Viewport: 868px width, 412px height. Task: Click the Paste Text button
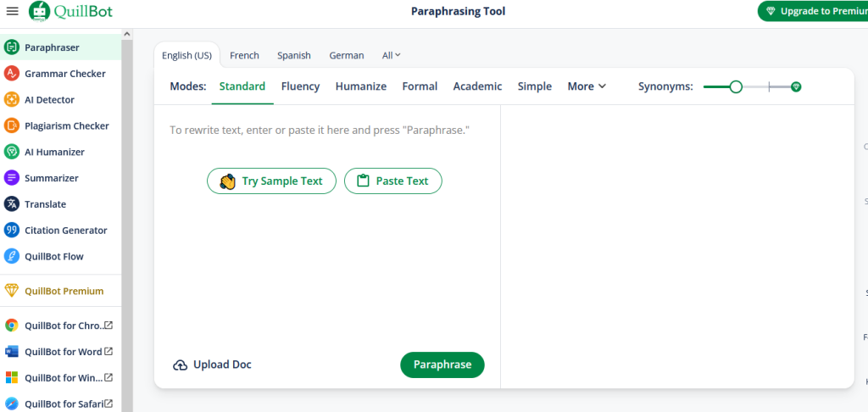[x=393, y=181]
